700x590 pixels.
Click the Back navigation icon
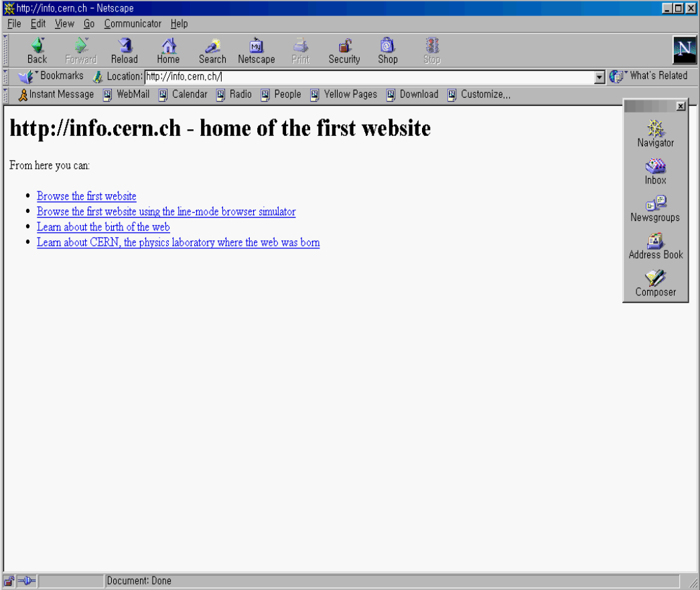point(37,50)
